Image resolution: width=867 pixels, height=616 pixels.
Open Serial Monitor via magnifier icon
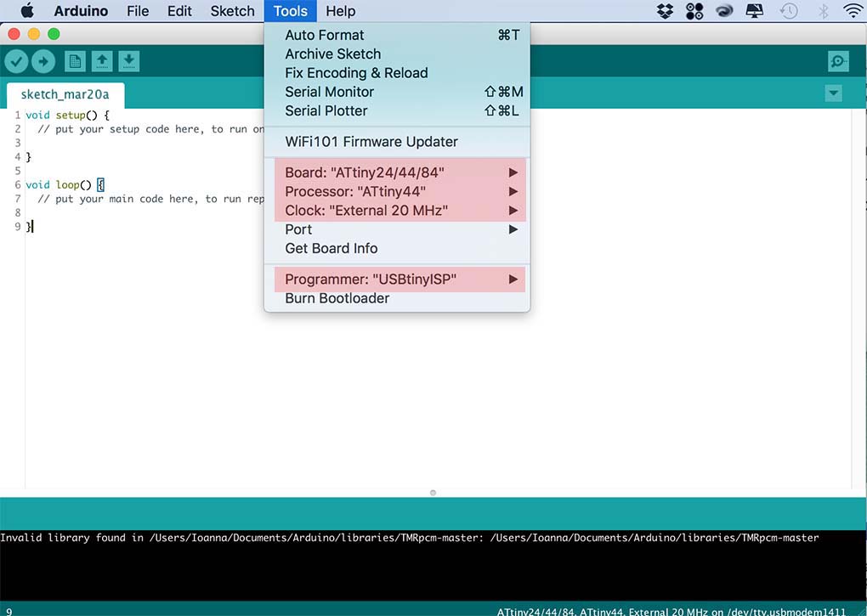(838, 61)
